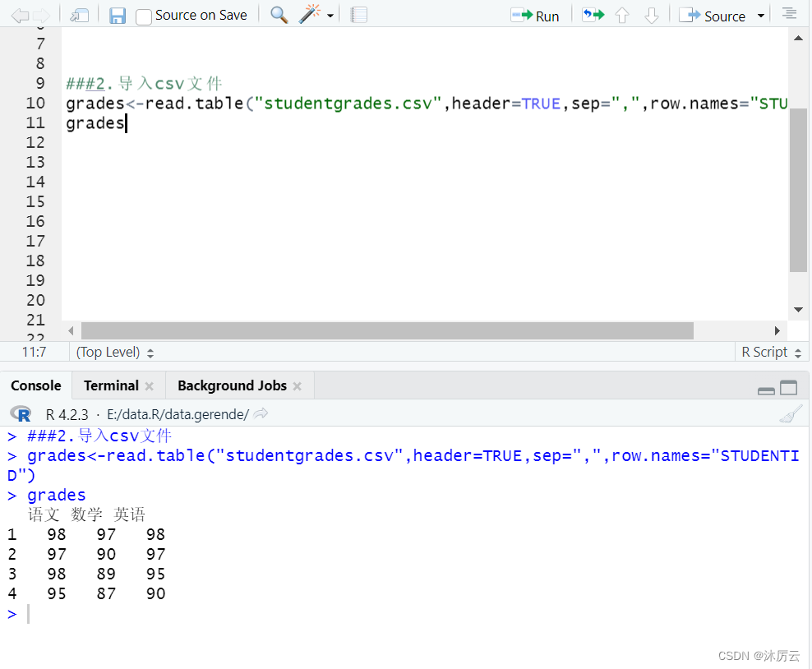Click the back navigation arrow
The width and height of the screenshot is (812, 669).
(x=20, y=14)
